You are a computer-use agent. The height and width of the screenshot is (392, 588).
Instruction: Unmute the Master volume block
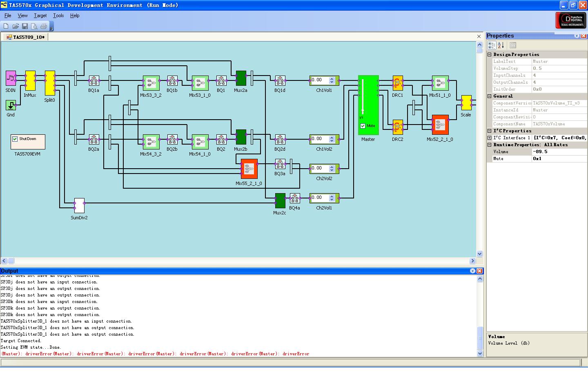click(x=363, y=126)
